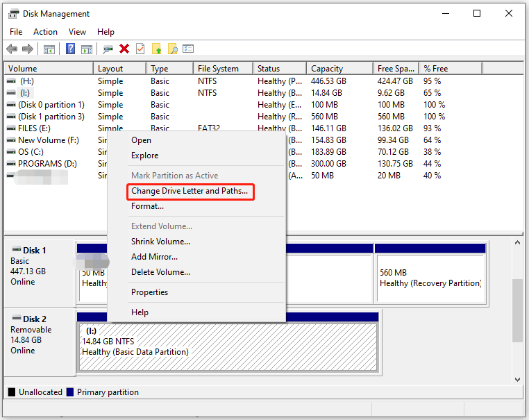Sort by the Volume column header
The height and width of the screenshot is (420, 529).
[x=49, y=69]
